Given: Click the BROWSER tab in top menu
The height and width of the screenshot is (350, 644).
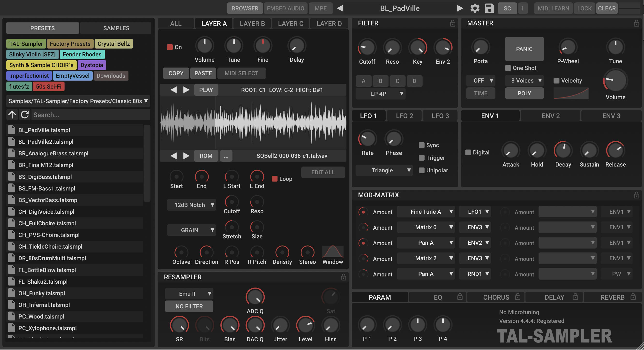Looking at the screenshot, I should [x=244, y=8].
